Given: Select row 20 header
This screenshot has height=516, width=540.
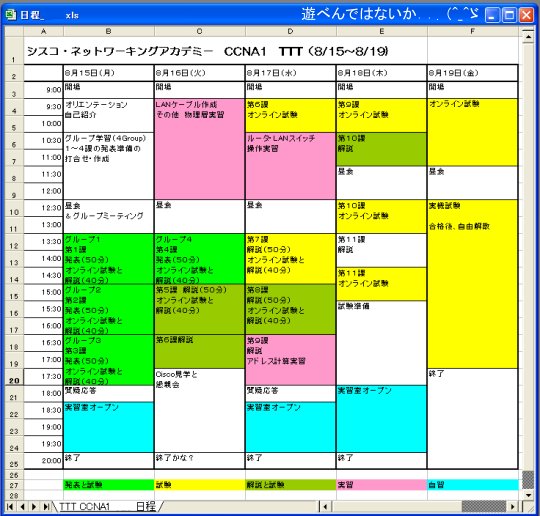Looking at the screenshot, I should (x=14, y=377).
